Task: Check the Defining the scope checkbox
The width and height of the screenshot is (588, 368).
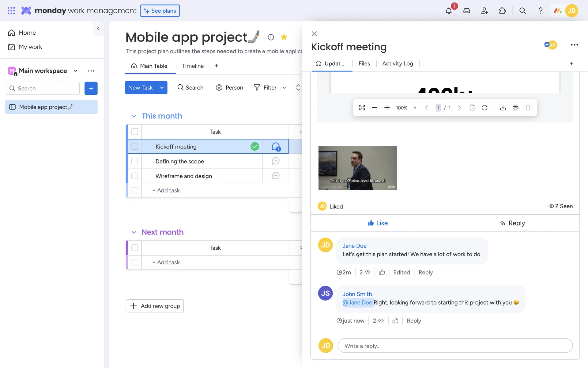Action: pyautogui.click(x=135, y=161)
